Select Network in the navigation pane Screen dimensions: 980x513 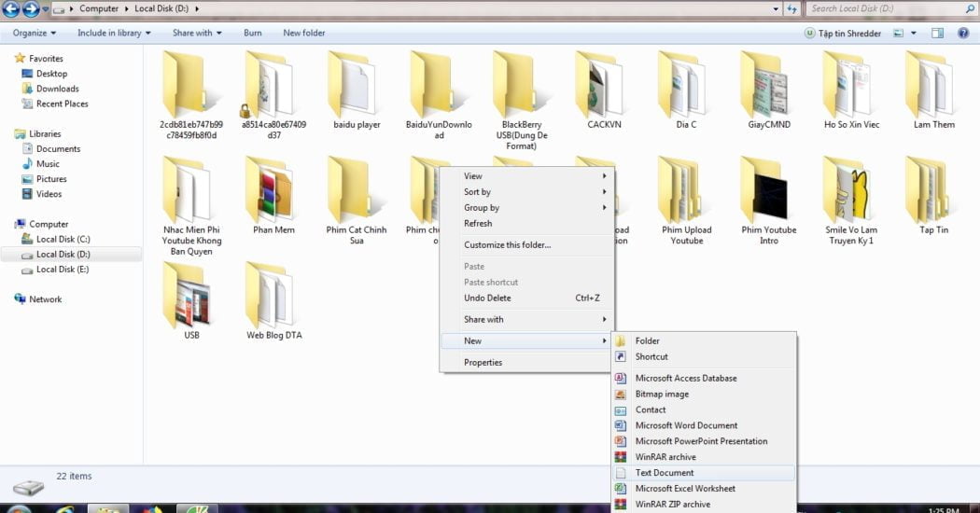[x=45, y=299]
